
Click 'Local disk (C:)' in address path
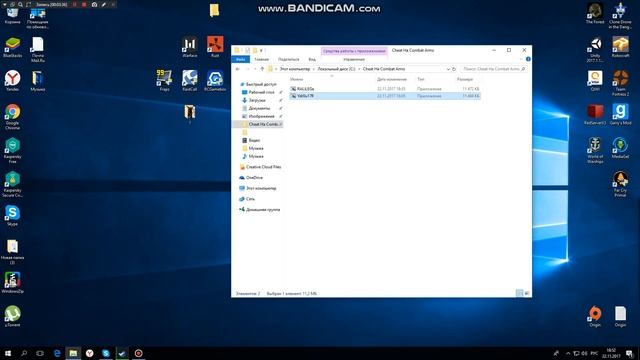336,69
